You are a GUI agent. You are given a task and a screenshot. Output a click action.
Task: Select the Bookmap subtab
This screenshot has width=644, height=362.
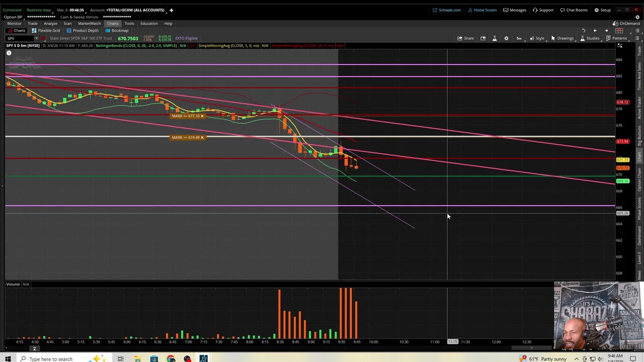[x=117, y=31]
